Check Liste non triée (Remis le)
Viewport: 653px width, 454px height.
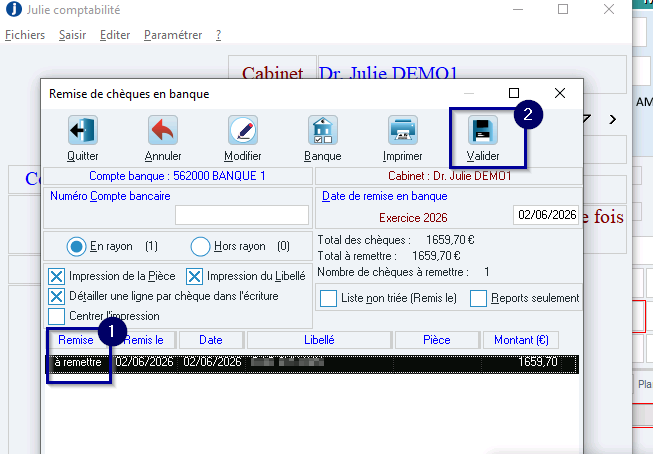coord(329,298)
